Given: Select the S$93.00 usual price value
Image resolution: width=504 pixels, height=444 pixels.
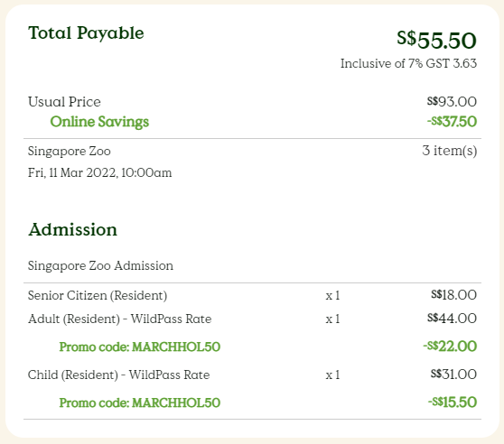Looking at the screenshot, I should [x=452, y=102].
